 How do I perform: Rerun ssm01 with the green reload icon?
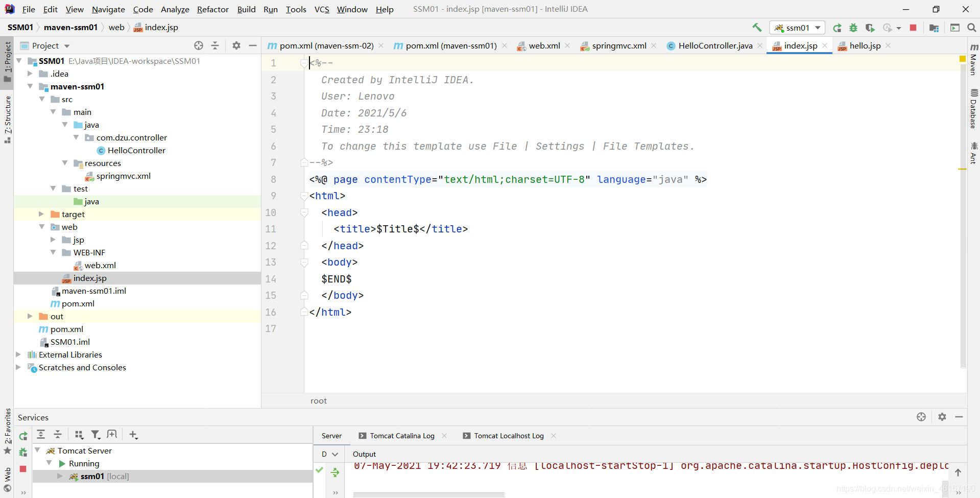(837, 28)
